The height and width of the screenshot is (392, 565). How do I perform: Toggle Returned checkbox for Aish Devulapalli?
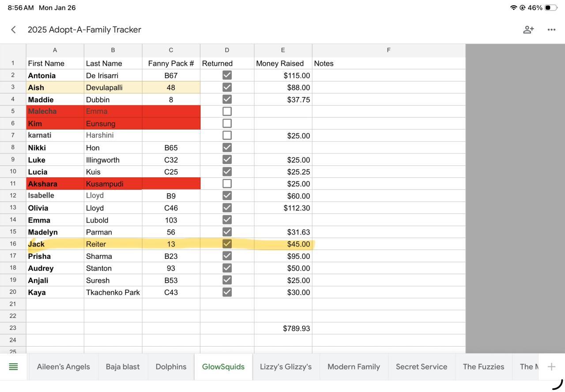[x=227, y=87]
